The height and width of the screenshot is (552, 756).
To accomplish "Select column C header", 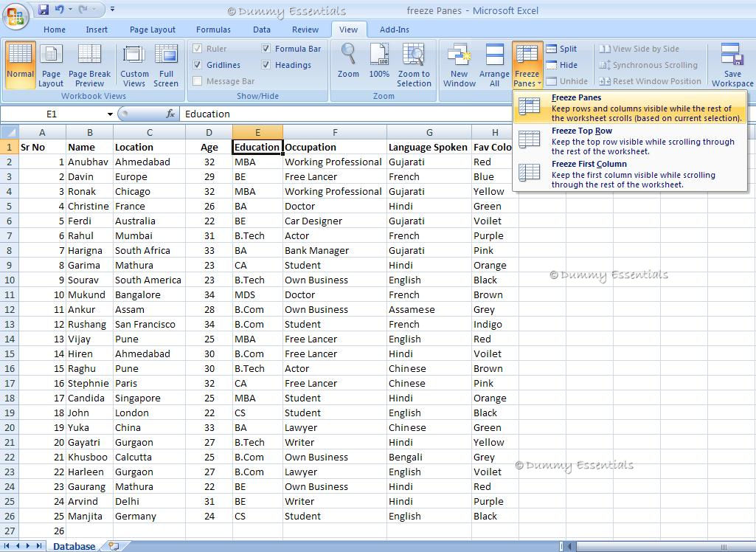I will [x=150, y=132].
